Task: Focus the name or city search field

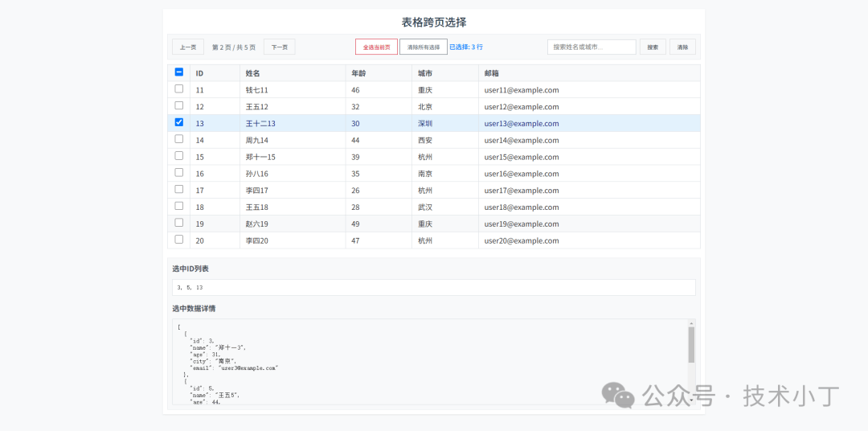Action: point(592,47)
